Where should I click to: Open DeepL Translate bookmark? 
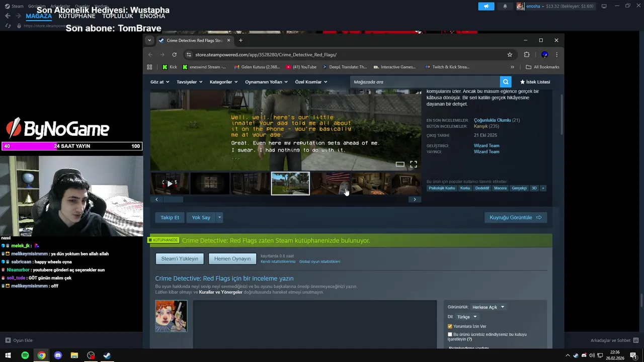[x=345, y=67]
